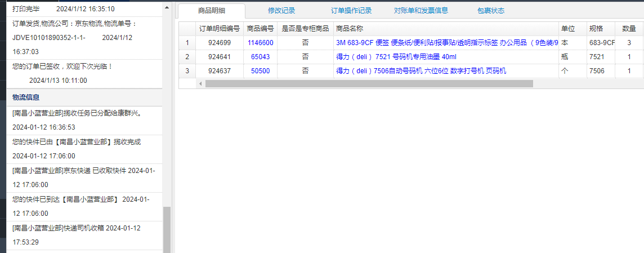
Task: Select order detail number 924699 cell
Action: pos(220,43)
